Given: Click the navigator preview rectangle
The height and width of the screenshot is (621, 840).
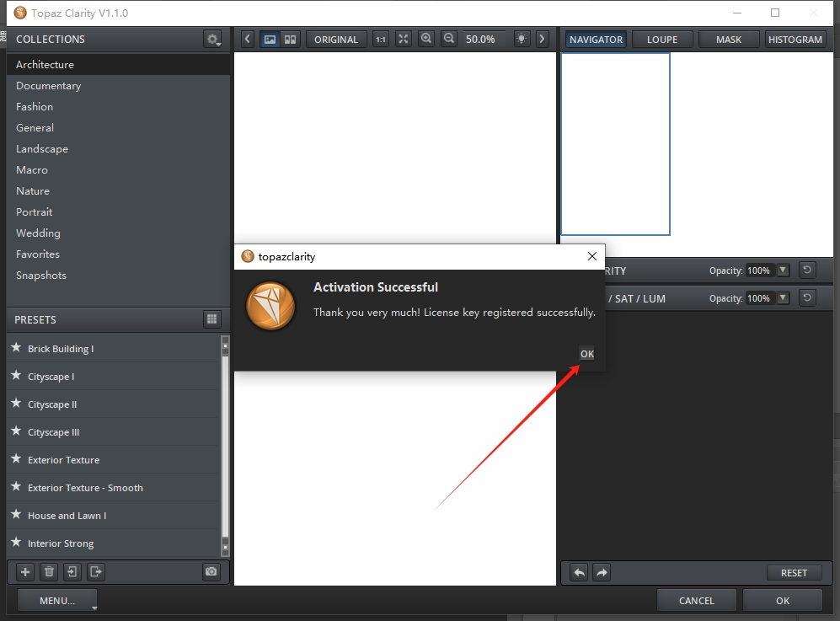Looking at the screenshot, I should [x=615, y=143].
